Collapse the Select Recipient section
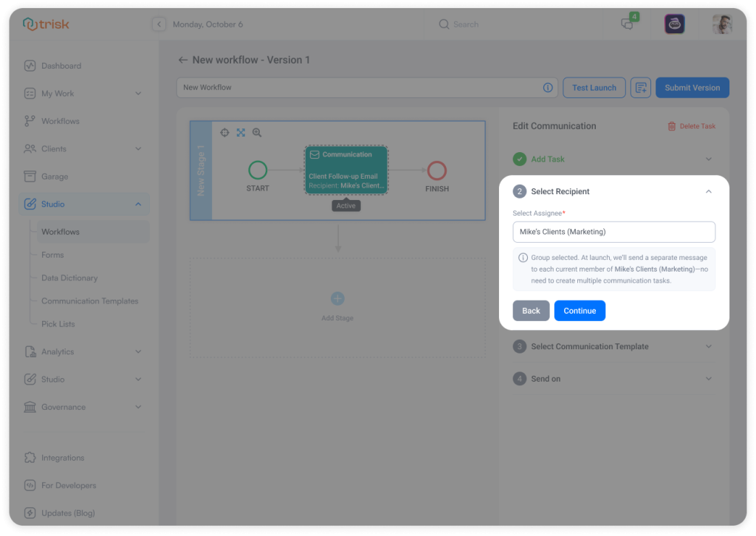This screenshot has height=536, width=756. click(x=708, y=191)
